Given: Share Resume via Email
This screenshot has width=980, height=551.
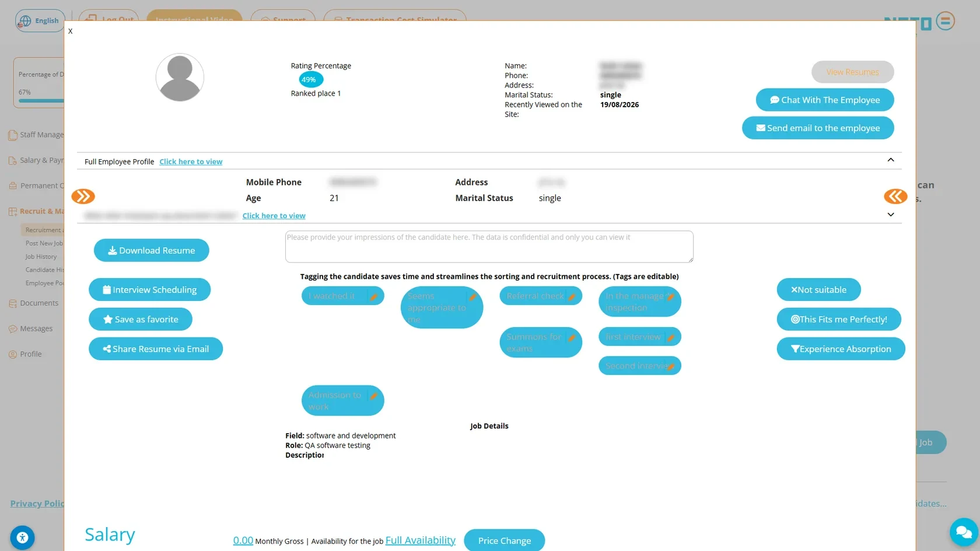Looking at the screenshot, I should click(x=156, y=349).
